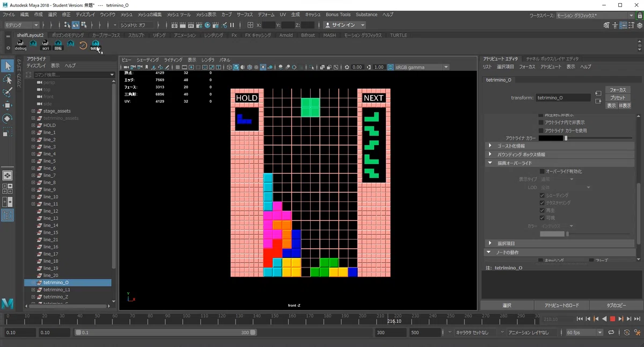Click the プリセット button

(x=618, y=98)
